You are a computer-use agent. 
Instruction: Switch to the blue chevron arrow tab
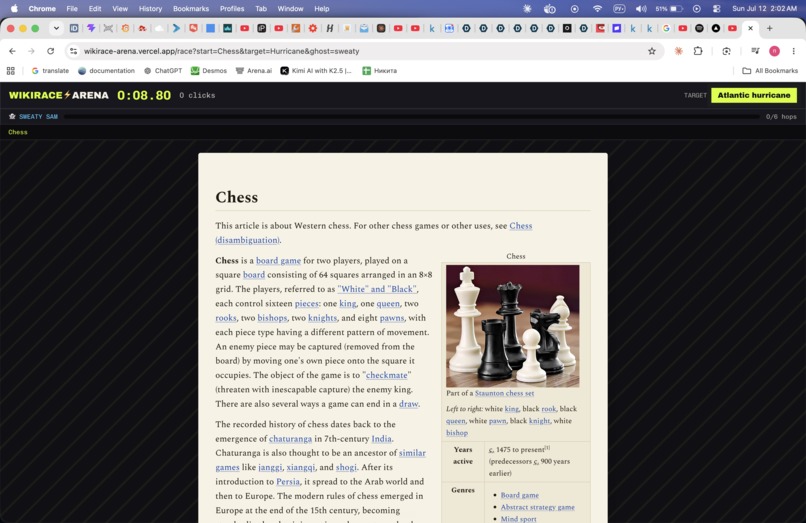[x=176, y=28]
